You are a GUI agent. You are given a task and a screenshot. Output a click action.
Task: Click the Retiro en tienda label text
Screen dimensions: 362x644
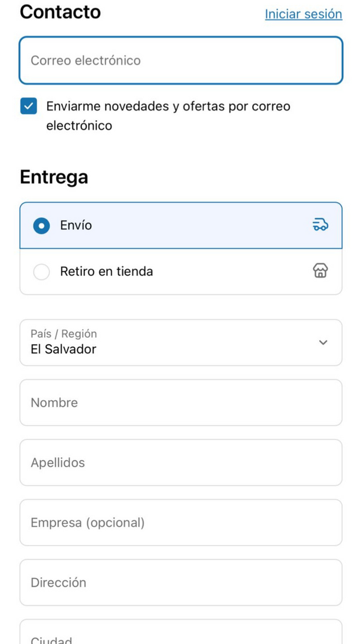pos(106,272)
